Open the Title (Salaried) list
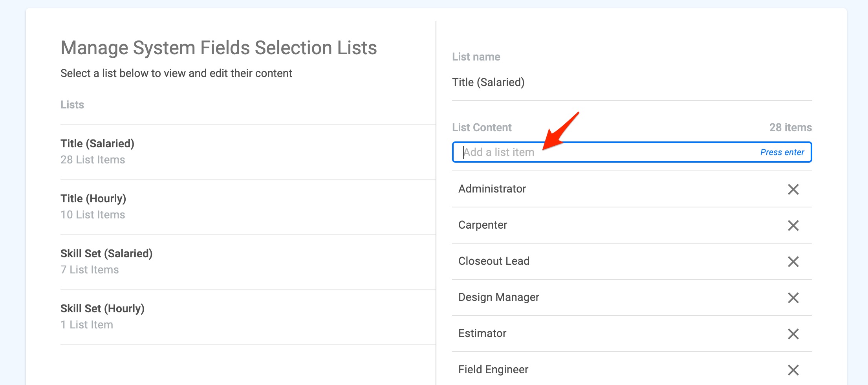 click(248, 152)
